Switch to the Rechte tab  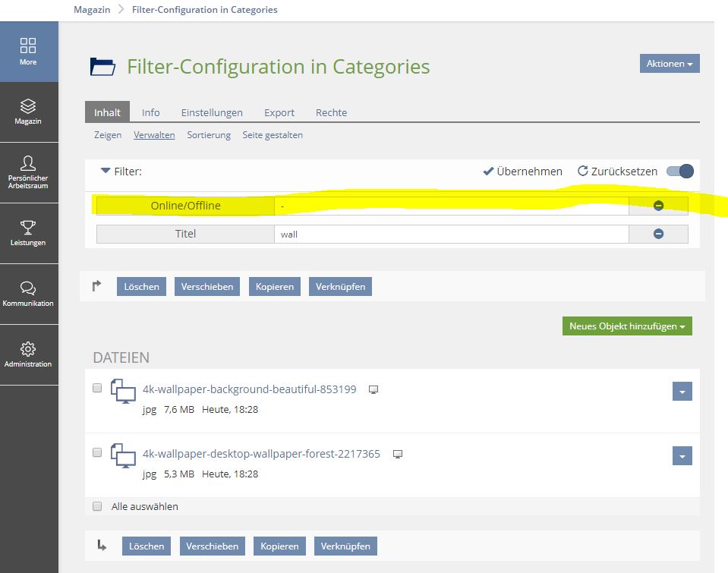(x=331, y=112)
